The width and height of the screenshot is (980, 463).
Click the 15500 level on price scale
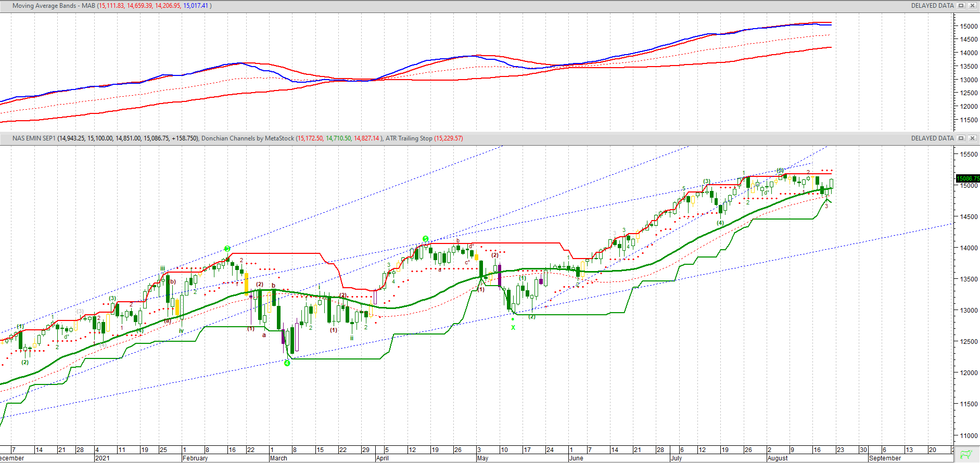click(969, 155)
